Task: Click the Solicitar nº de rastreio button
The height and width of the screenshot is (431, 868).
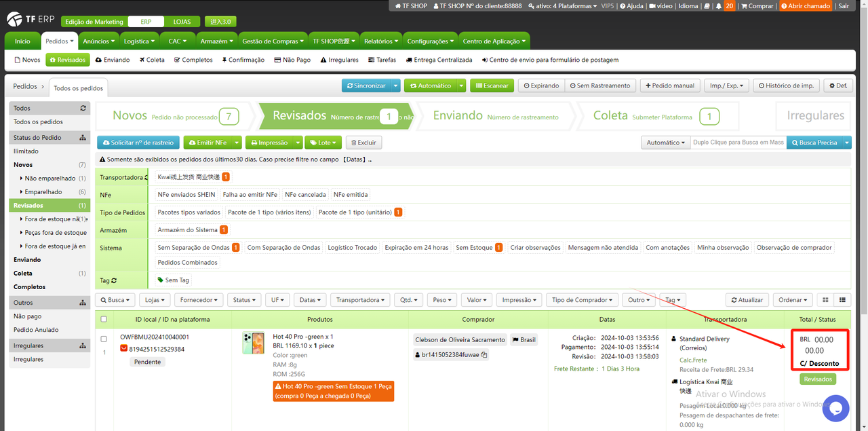Action: click(x=139, y=143)
